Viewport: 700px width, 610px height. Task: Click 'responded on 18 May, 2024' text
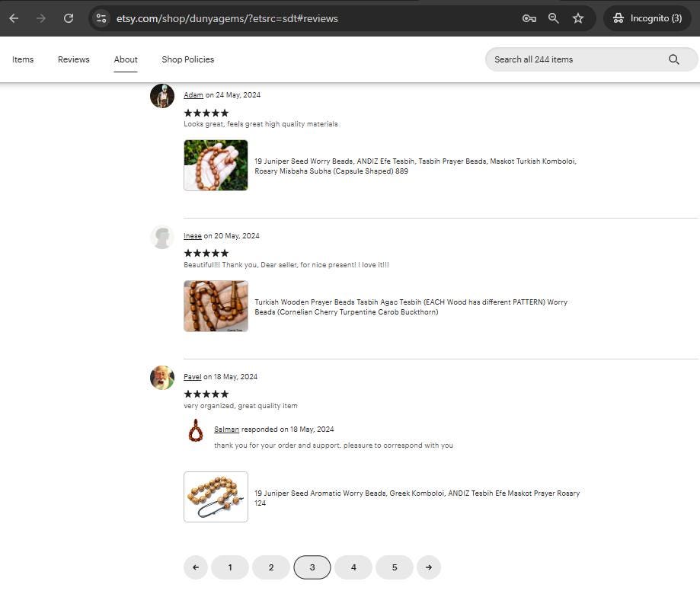point(287,430)
